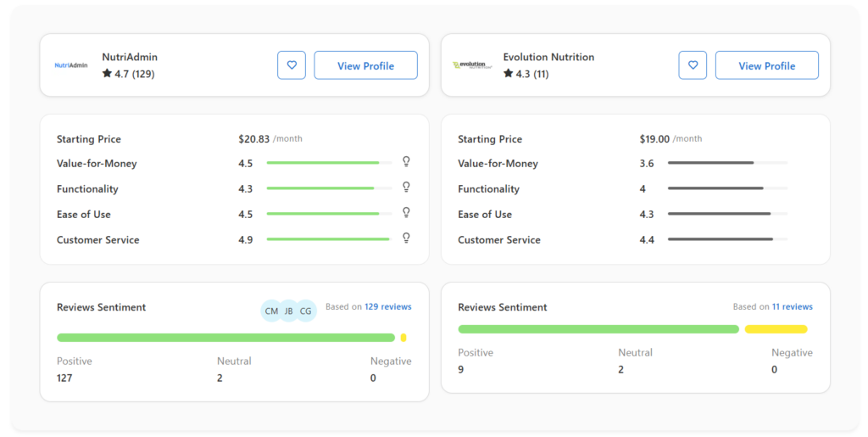Click the positive count 9

460,369
